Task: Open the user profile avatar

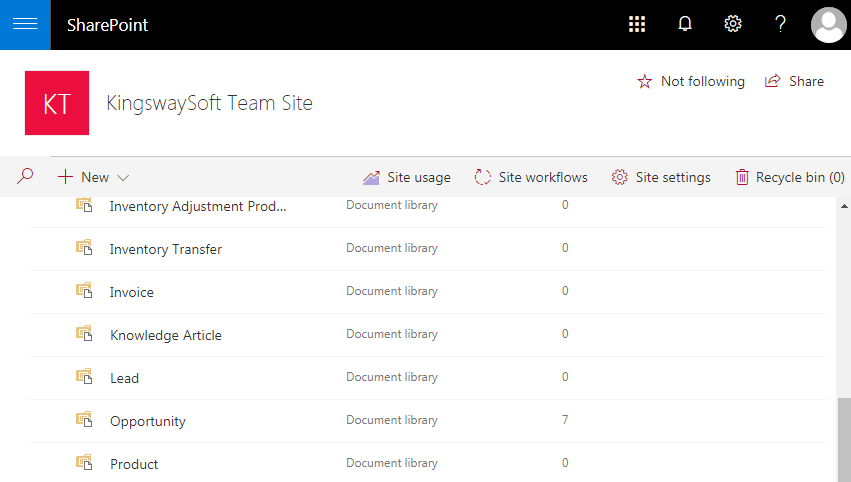Action: click(828, 24)
